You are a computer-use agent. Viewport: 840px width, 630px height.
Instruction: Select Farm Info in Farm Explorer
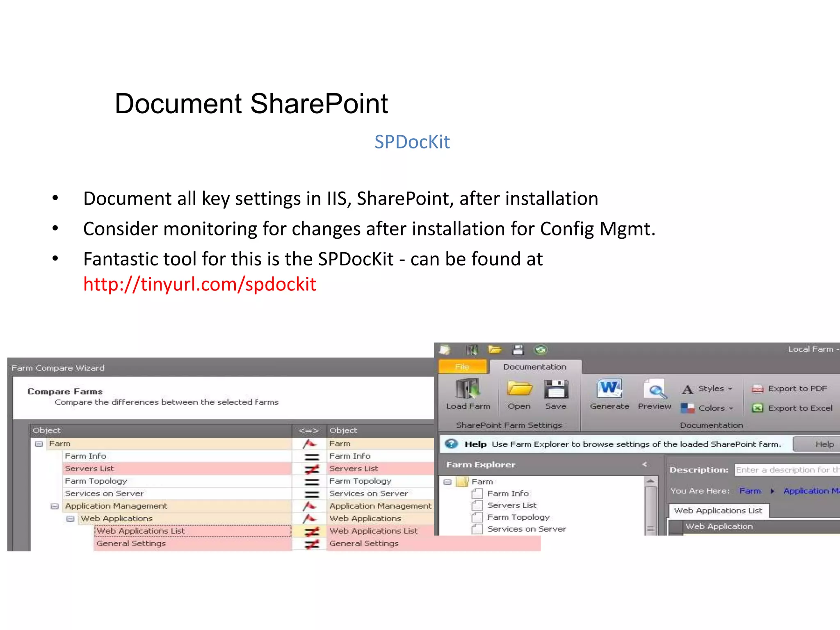(x=508, y=493)
